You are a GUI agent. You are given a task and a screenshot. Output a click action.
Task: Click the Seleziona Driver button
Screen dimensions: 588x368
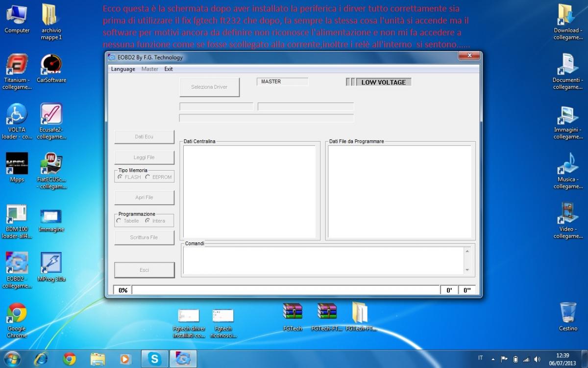209,87
